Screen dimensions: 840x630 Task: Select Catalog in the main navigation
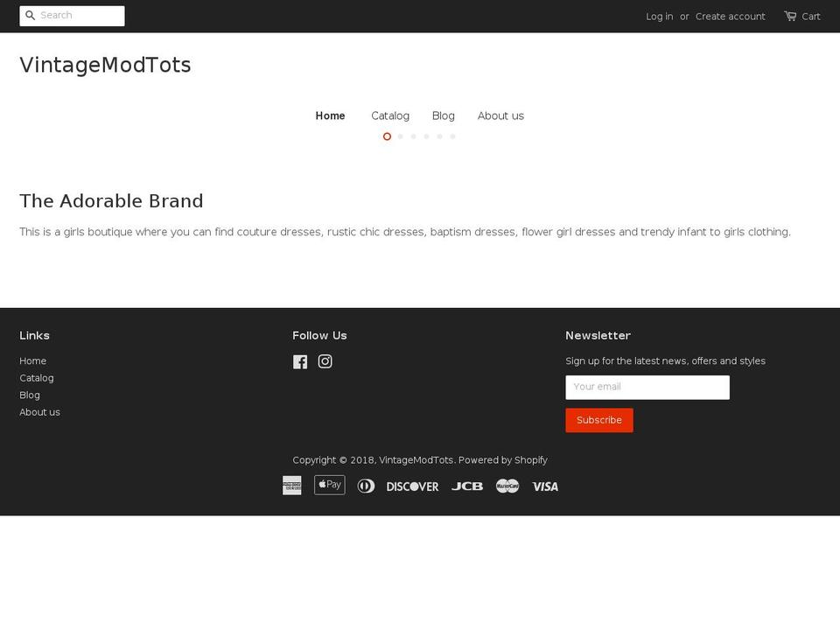click(390, 115)
